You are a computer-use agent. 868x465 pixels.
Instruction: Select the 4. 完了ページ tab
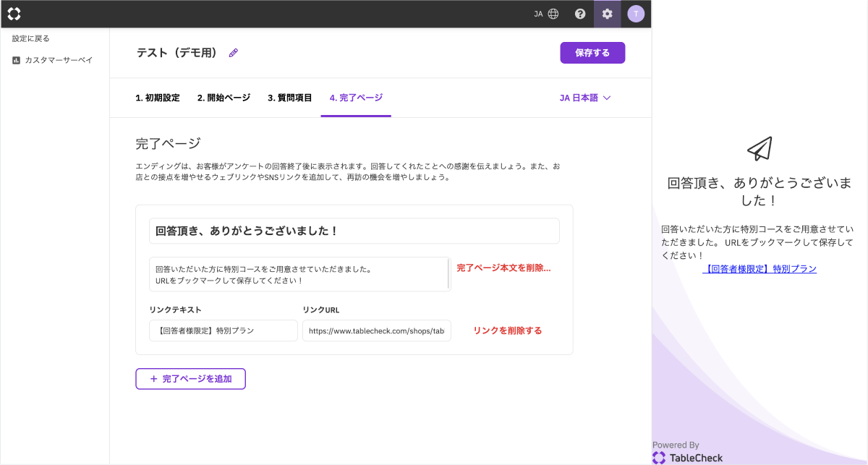point(356,98)
